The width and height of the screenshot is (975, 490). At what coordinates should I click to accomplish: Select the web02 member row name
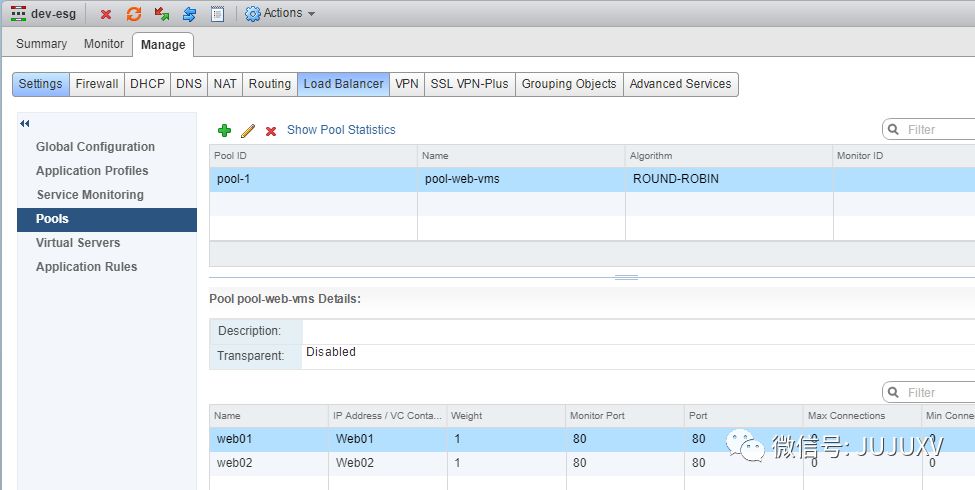point(234,463)
